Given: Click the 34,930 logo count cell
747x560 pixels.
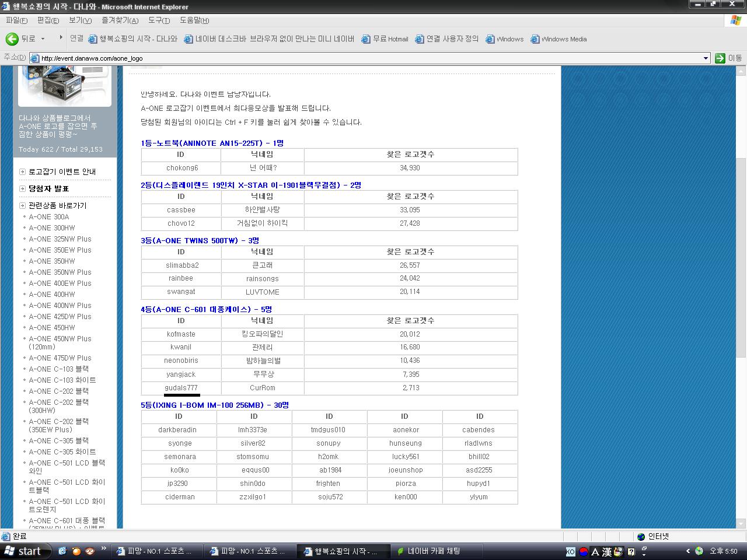Looking at the screenshot, I should pyautogui.click(x=410, y=168).
